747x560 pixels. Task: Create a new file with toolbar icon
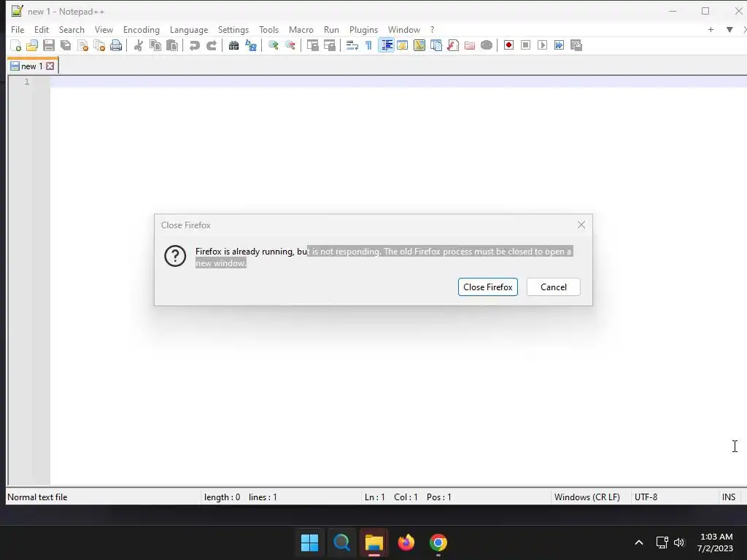[16, 45]
